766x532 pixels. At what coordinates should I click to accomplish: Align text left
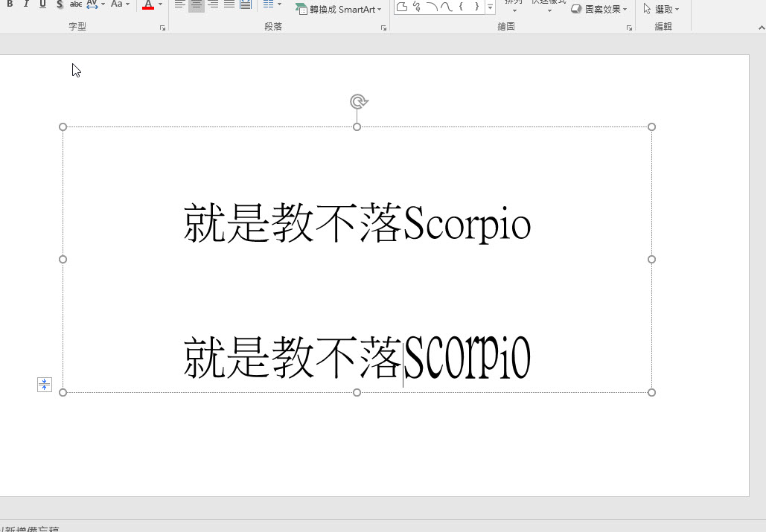tap(180, 4)
